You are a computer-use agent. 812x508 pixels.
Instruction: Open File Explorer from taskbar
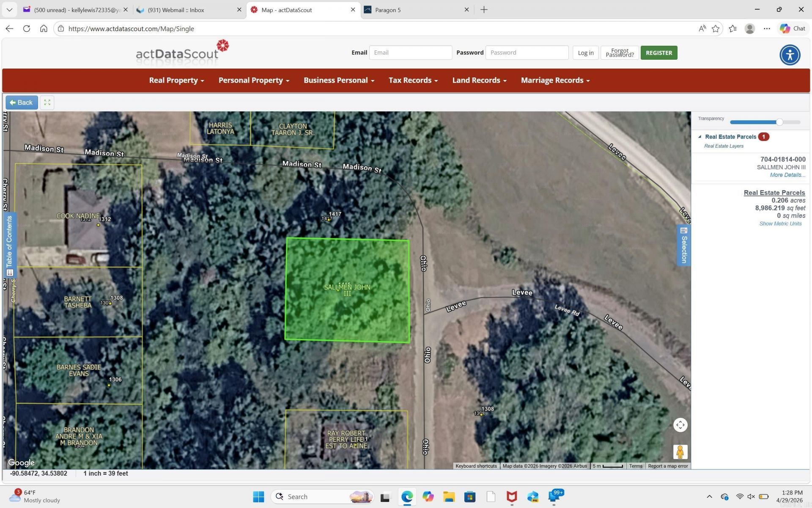[x=449, y=497]
